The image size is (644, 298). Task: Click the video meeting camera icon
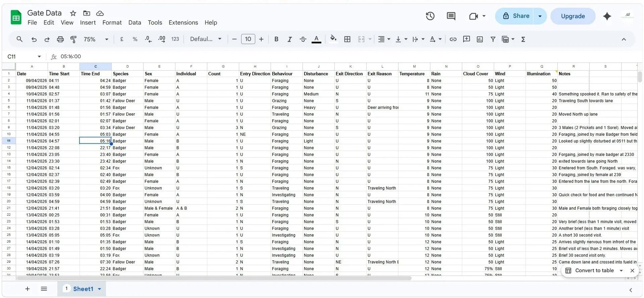click(x=473, y=16)
